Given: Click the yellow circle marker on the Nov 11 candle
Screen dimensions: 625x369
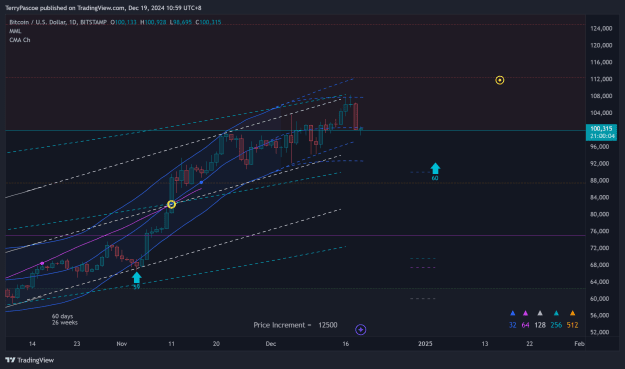Looking at the screenshot, I should point(171,204).
